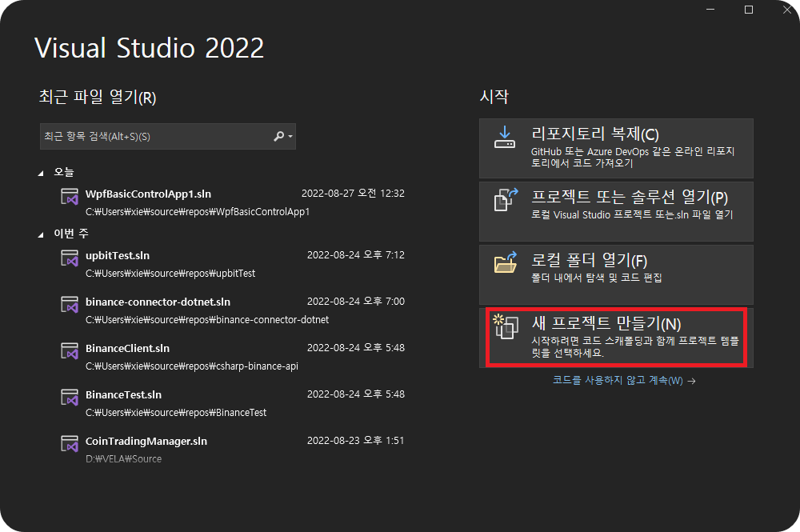Image resolution: width=800 pixels, height=532 pixels.
Task: Click the D:\VELA\Source path text
Action: click(x=123, y=459)
